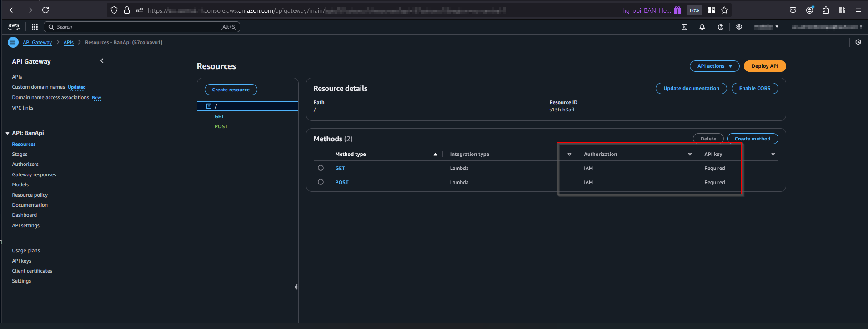Screen dimensions: 868x329
Task: Open the Firefox account icon
Action: (810, 10)
